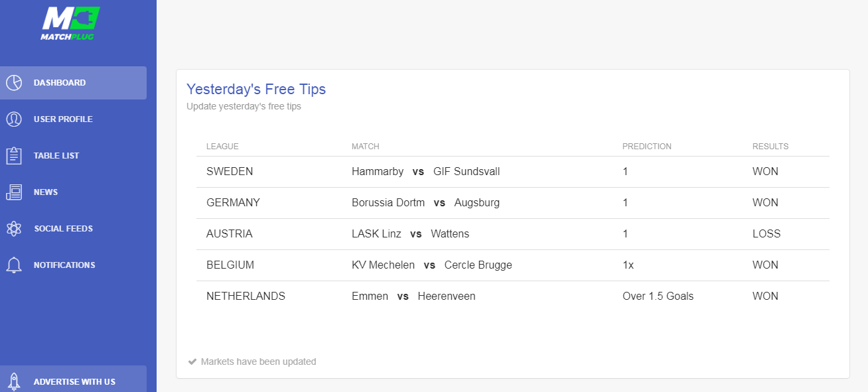Open Social Feeds from sidebar

click(x=73, y=229)
